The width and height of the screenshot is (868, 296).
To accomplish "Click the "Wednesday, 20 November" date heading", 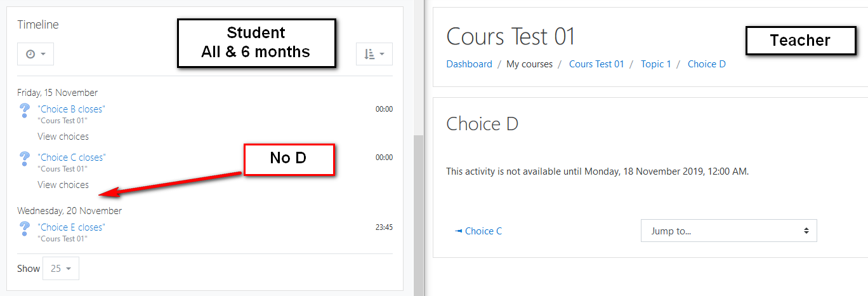I will point(70,211).
